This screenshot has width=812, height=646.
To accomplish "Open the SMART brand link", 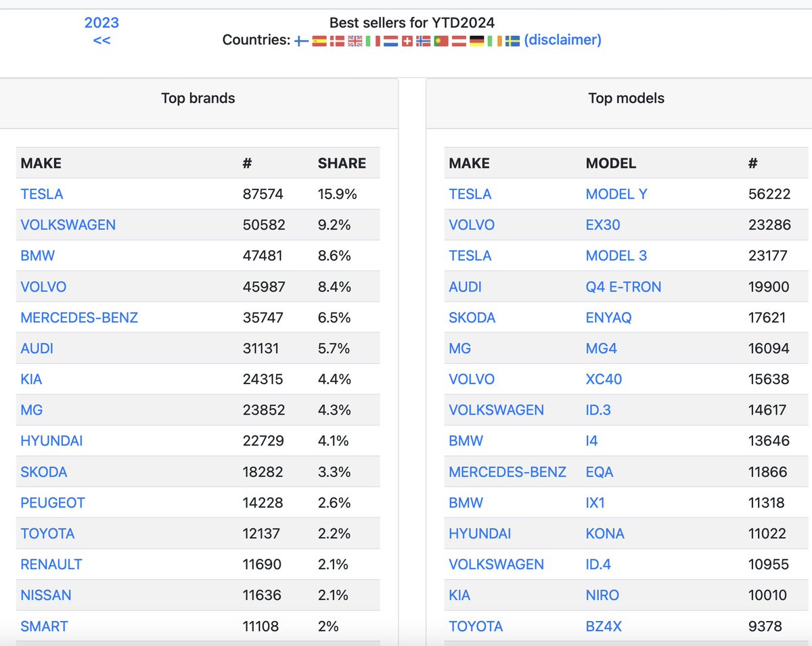I will tap(44, 626).
